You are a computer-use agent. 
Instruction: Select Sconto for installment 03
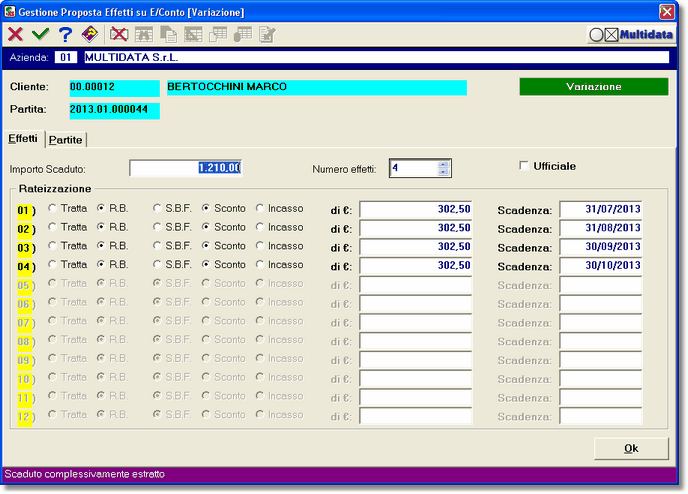206,246
